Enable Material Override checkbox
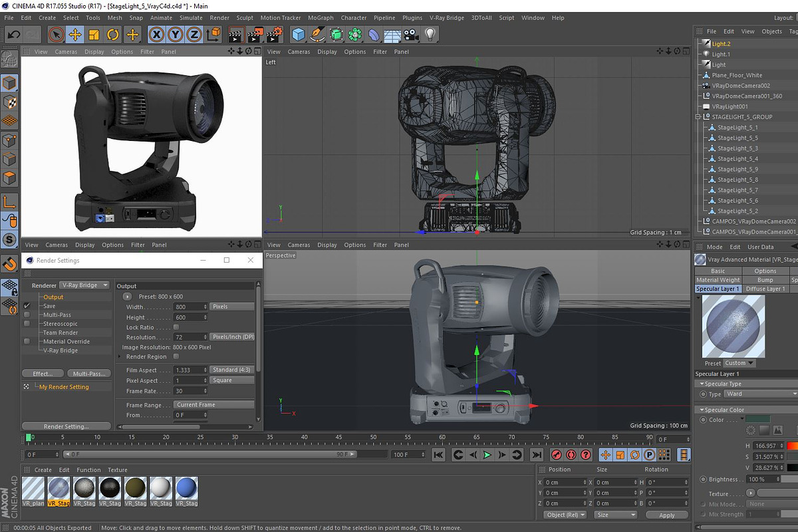This screenshot has height=532, width=798. (27, 341)
